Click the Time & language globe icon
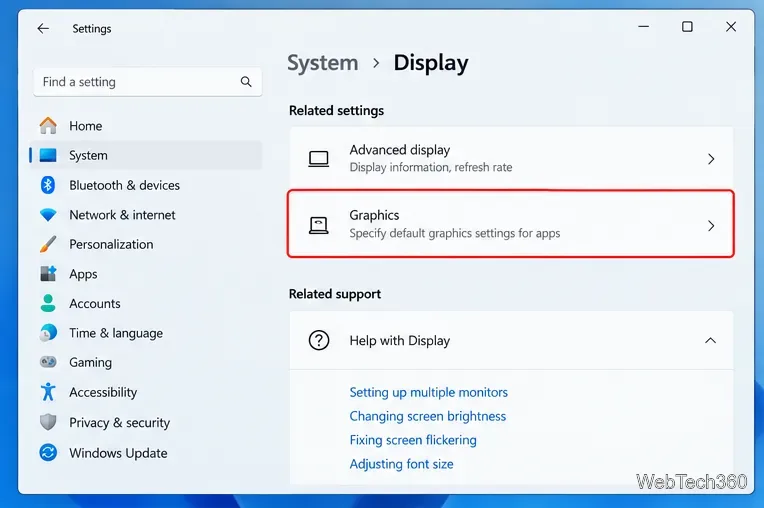Screen dimensions: 764x508 [48, 333]
